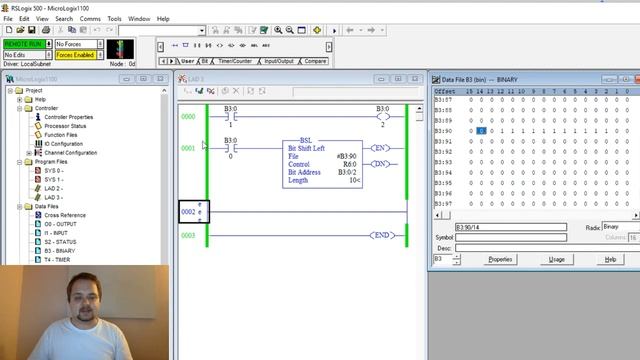Open the Radix dropdown showing Binary
This screenshot has width=640, height=360.
click(x=620, y=227)
